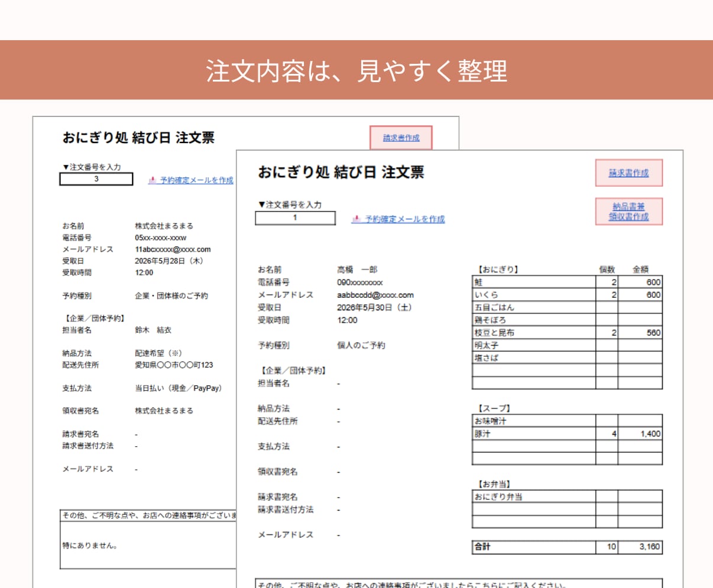Click mail icon beside front sheet 予約確定メール link
This screenshot has width=713, height=588.
pos(356,219)
